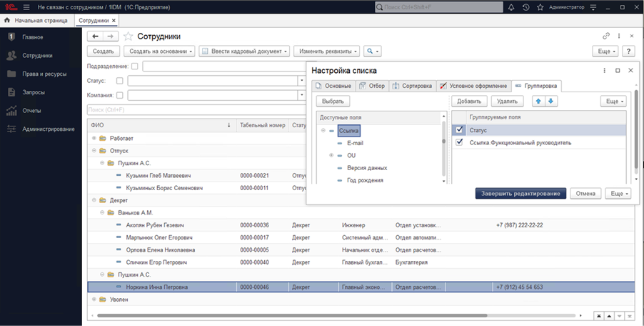Viewport: 644px width, 326px height.
Task: Click the Поиск (Ctrl+F) search field
Action: pos(193,109)
